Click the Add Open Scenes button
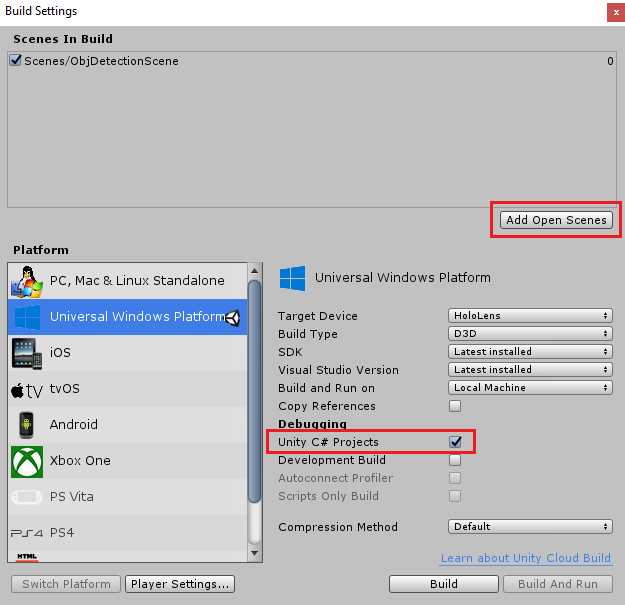The image size is (625, 605). coord(556,220)
